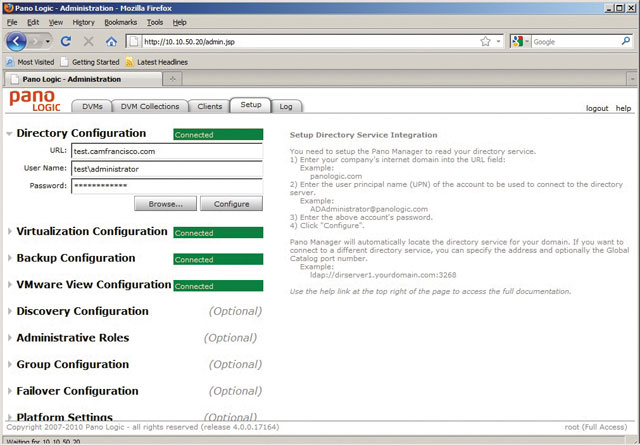Image resolution: width=640 pixels, height=446 pixels.
Task: Minimize the Firefox window
Action: point(609,8)
